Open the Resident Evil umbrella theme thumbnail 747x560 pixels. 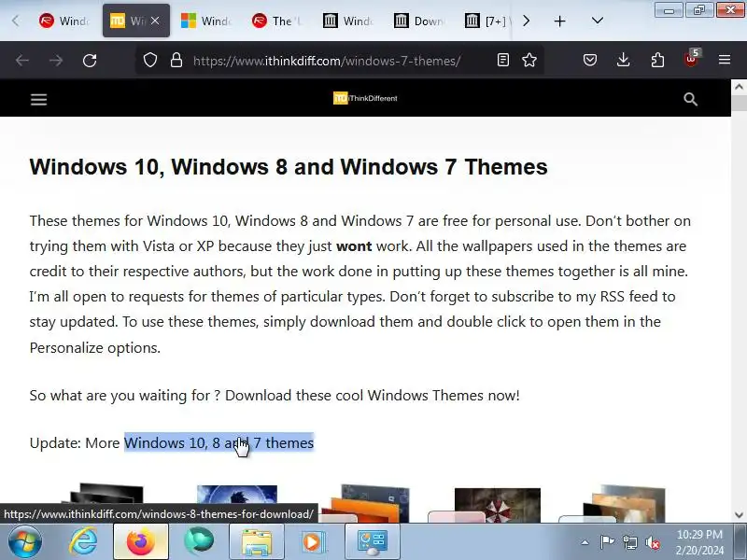pos(498,505)
